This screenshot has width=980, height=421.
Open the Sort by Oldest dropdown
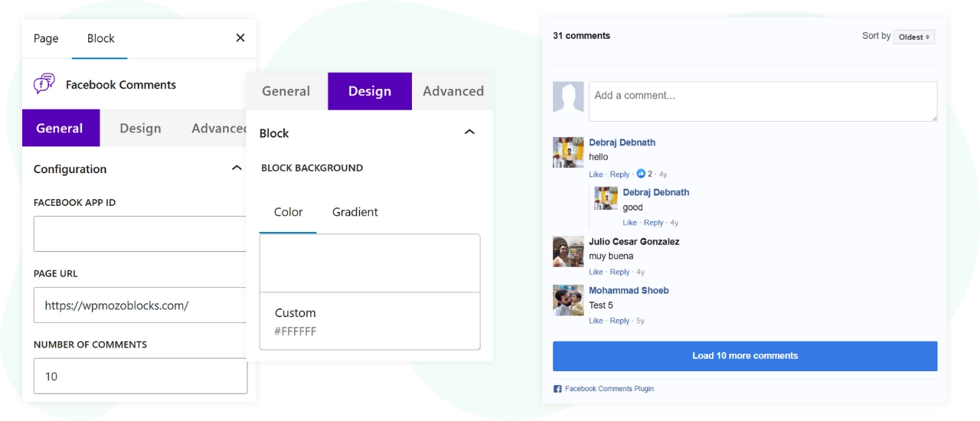pyautogui.click(x=913, y=37)
